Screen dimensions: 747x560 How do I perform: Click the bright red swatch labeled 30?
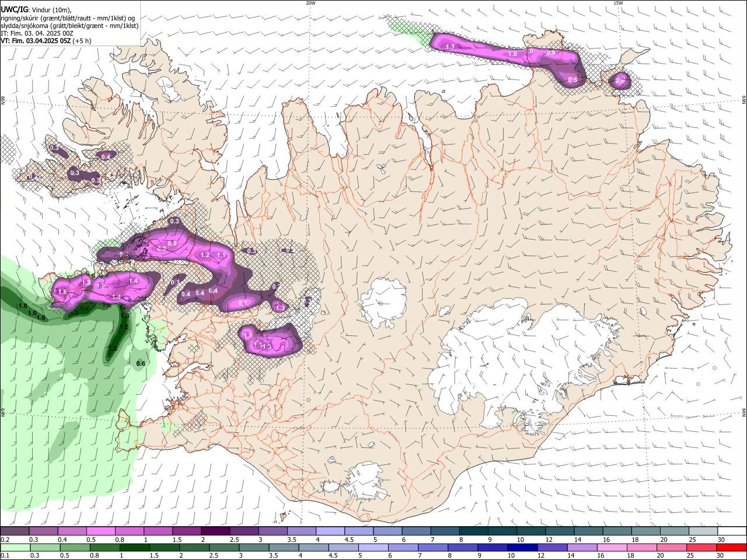[x=731, y=547]
